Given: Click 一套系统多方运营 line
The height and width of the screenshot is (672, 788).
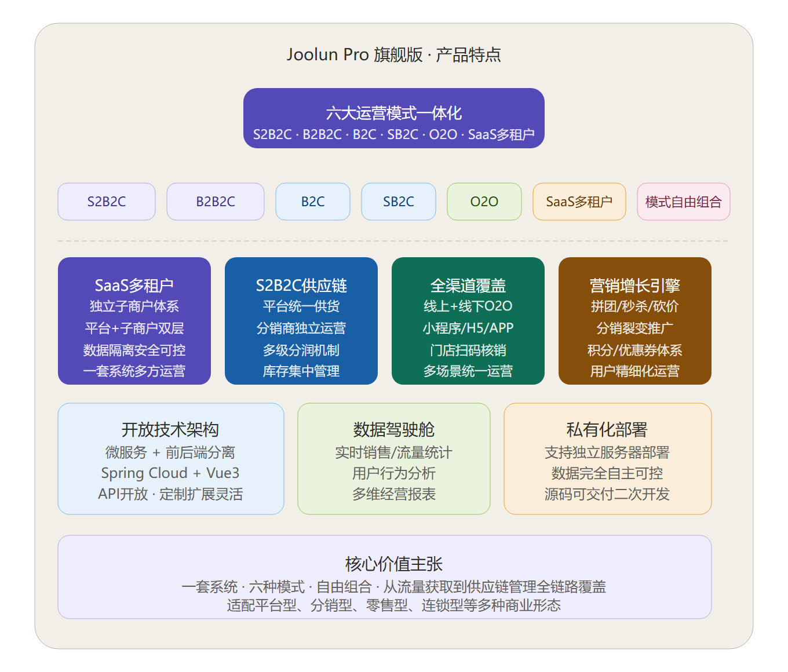Looking at the screenshot, I should pos(134,371).
